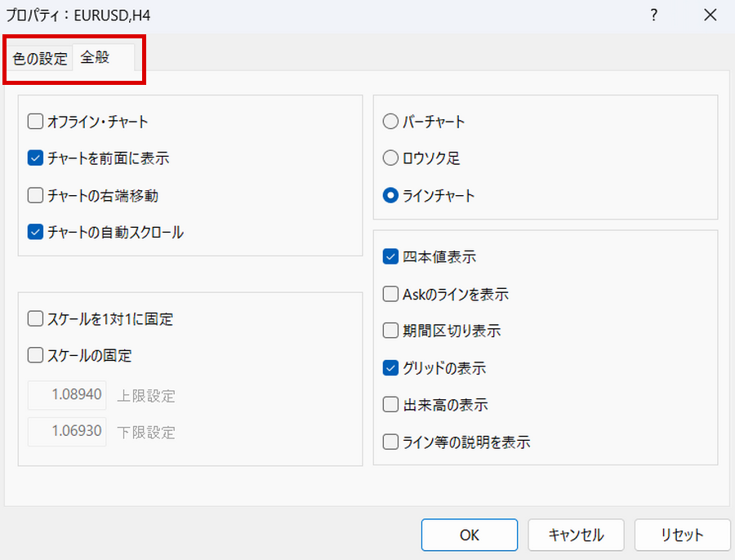735x560 pixels.
Task: Close the プロパティ dialog
Action: (710, 15)
